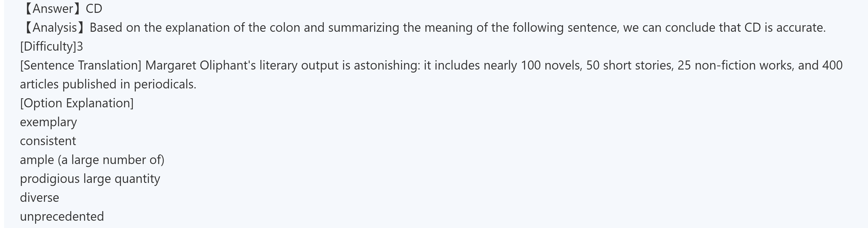This screenshot has width=868, height=228.
Task: Select the option word 'exemplary'
Action: tap(49, 122)
